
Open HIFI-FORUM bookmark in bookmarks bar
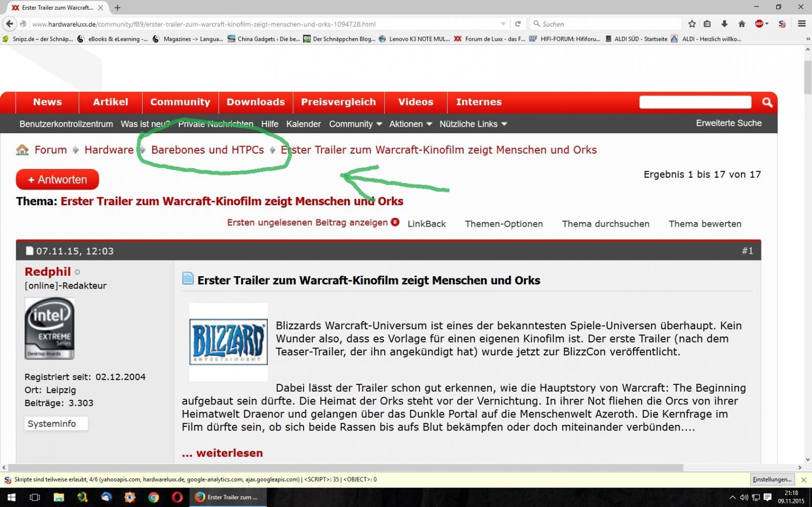(x=565, y=39)
